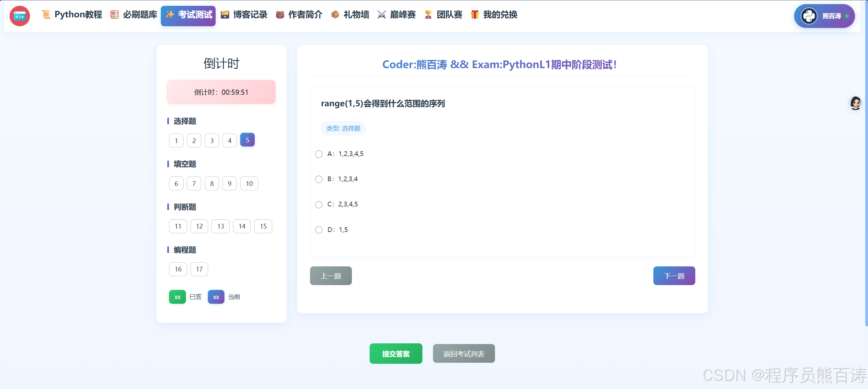Image resolution: width=868 pixels, height=389 pixels.
Task: Jump to true/false question 13
Action: 221,226
